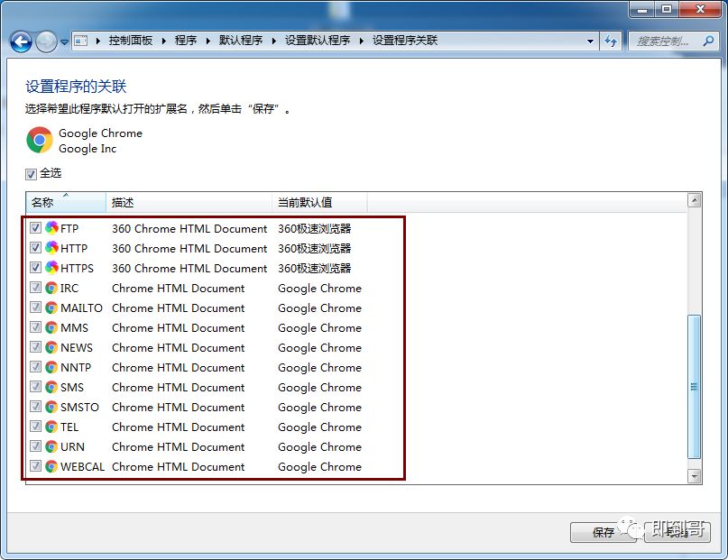The height and width of the screenshot is (560, 728).
Task: Go to 设置默认程序 breadcrumb
Action: coord(318,41)
